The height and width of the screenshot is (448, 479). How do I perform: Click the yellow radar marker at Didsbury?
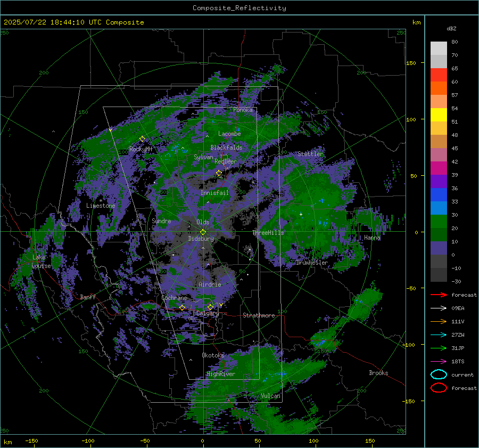pos(203,232)
